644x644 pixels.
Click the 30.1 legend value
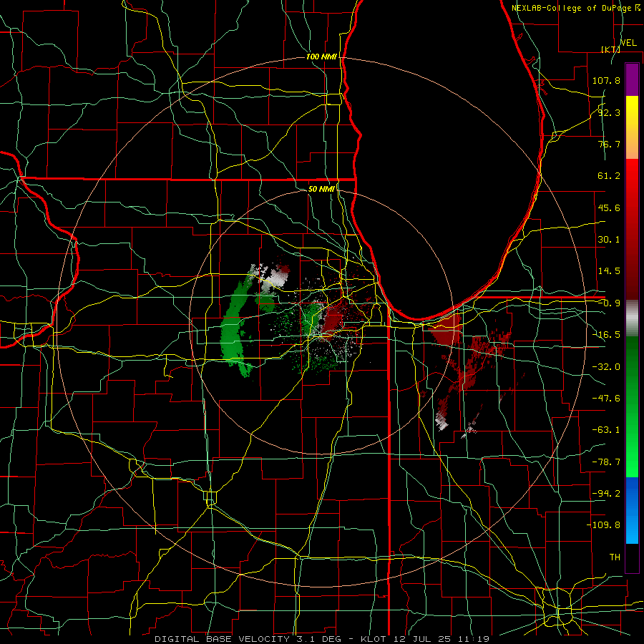pos(609,240)
